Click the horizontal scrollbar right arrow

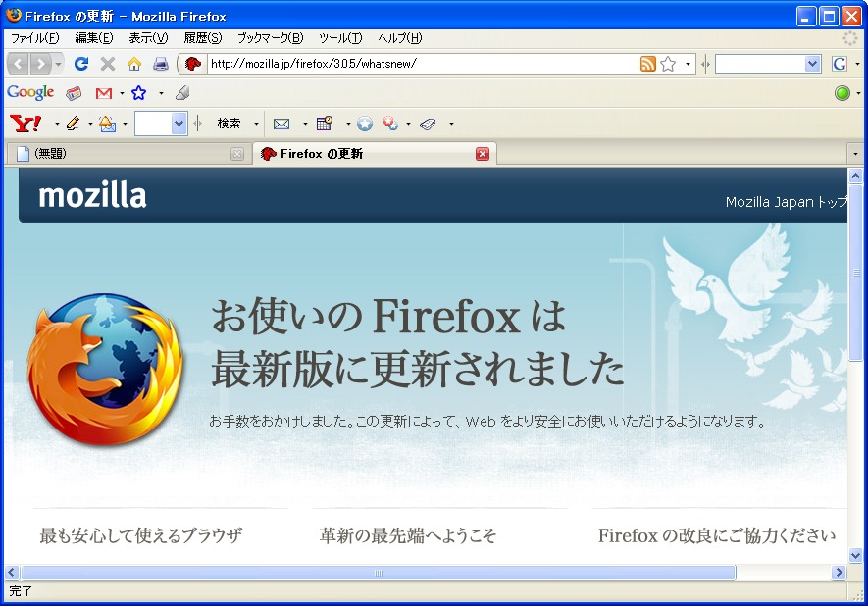tap(839, 573)
